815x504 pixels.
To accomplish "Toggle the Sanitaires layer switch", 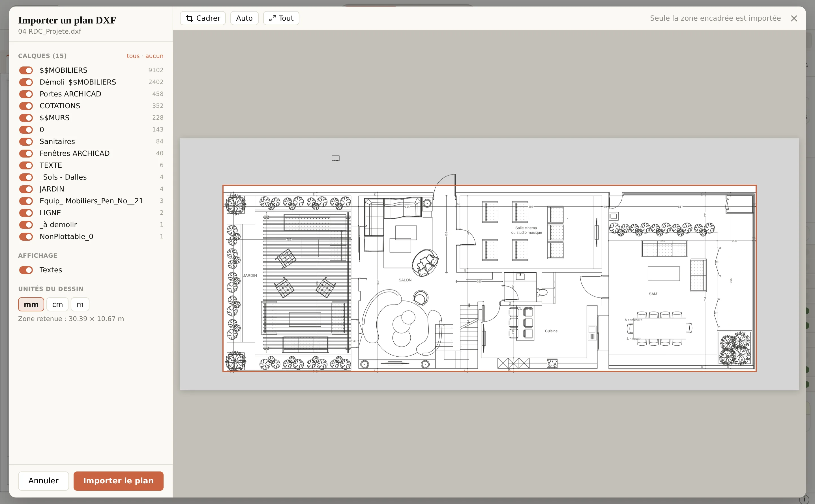I will (x=26, y=142).
